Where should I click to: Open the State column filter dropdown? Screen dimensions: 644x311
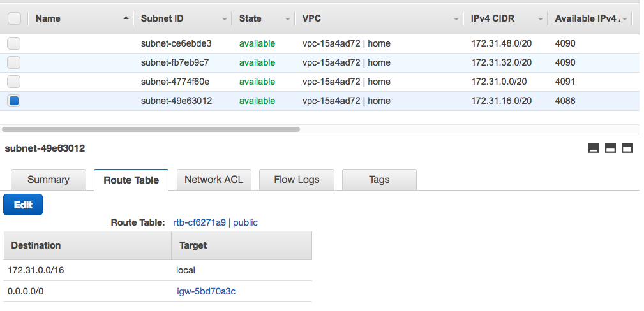pyautogui.click(x=288, y=20)
